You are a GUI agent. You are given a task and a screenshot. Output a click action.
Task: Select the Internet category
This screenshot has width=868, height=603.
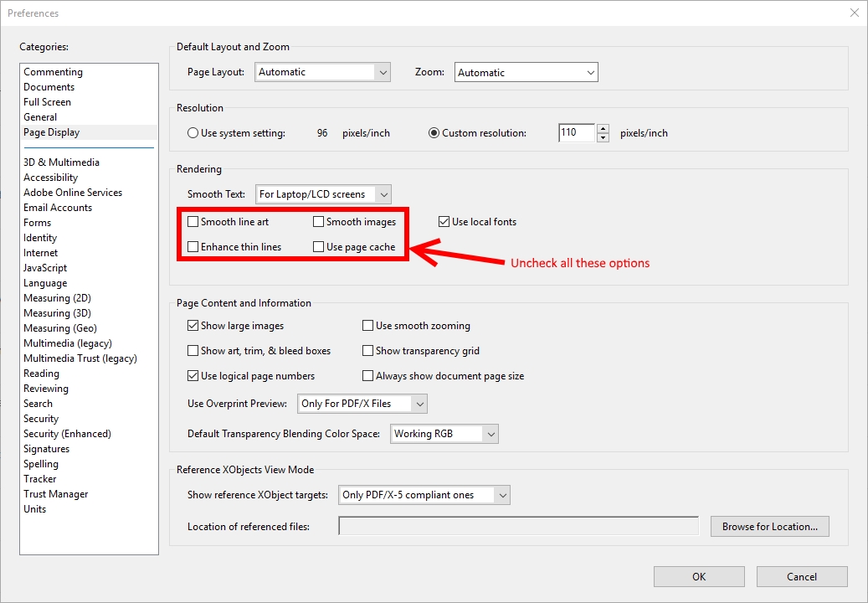pyautogui.click(x=40, y=252)
